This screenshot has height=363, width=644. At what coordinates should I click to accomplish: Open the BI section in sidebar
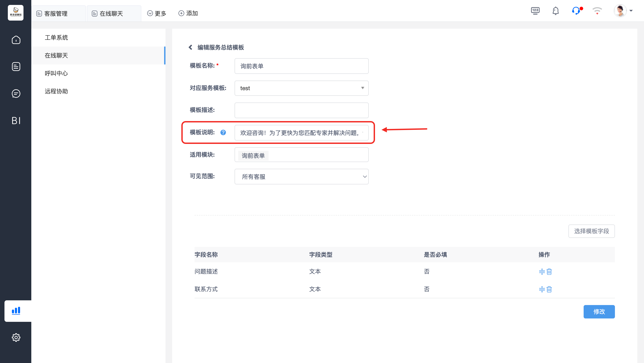tap(16, 121)
